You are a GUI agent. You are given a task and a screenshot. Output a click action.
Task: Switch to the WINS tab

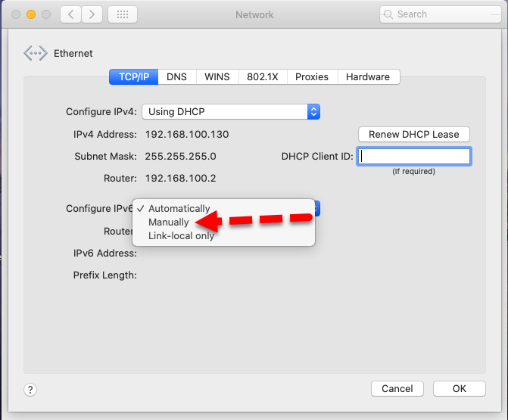[x=217, y=77]
